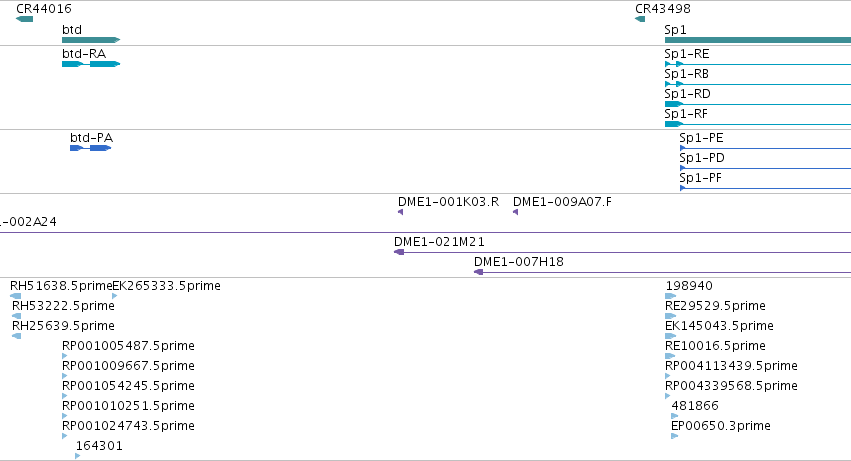Select the RP001024743.5prime label
This screenshot has width=851, height=461.
[128, 426]
